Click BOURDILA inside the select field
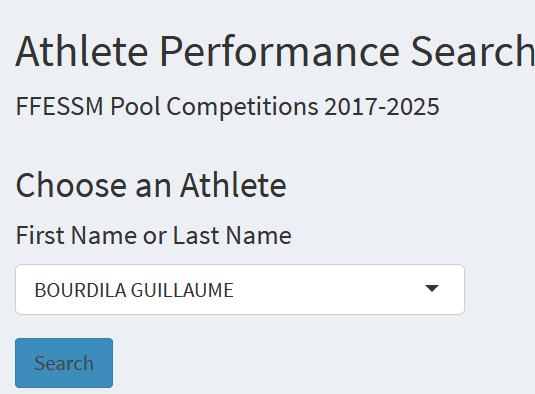The width and height of the screenshot is (535, 394). point(80,290)
